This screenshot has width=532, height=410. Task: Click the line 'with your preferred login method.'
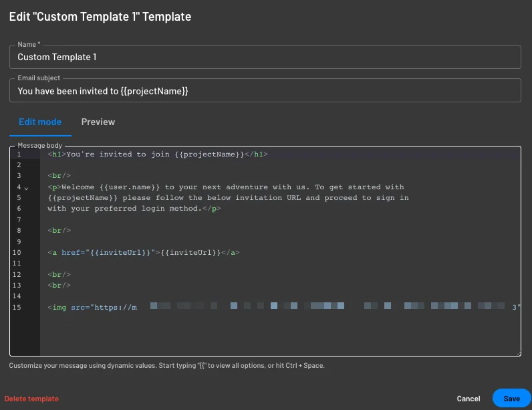pos(134,209)
